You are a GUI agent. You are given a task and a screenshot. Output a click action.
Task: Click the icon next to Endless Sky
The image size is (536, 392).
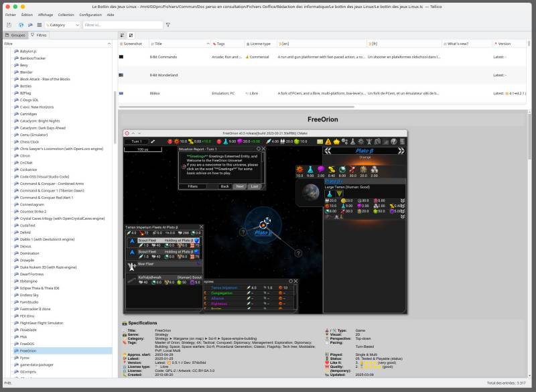(16, 295)
